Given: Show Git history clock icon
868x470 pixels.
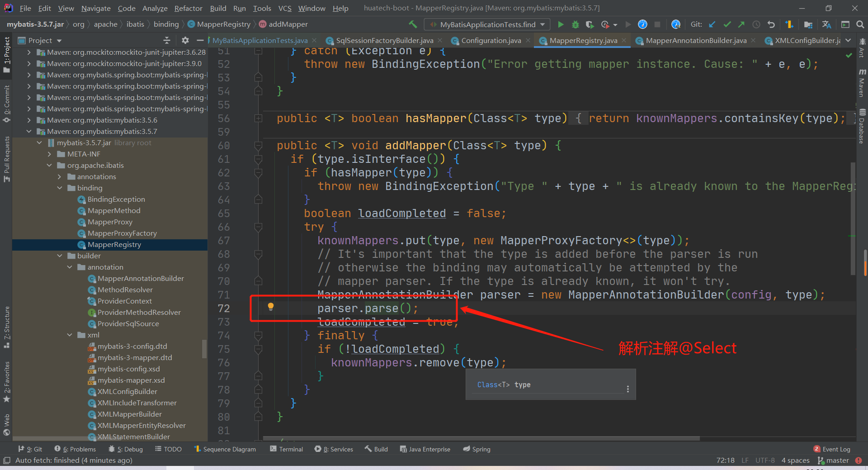Looking at the screenshot, I should click(756, 24).
